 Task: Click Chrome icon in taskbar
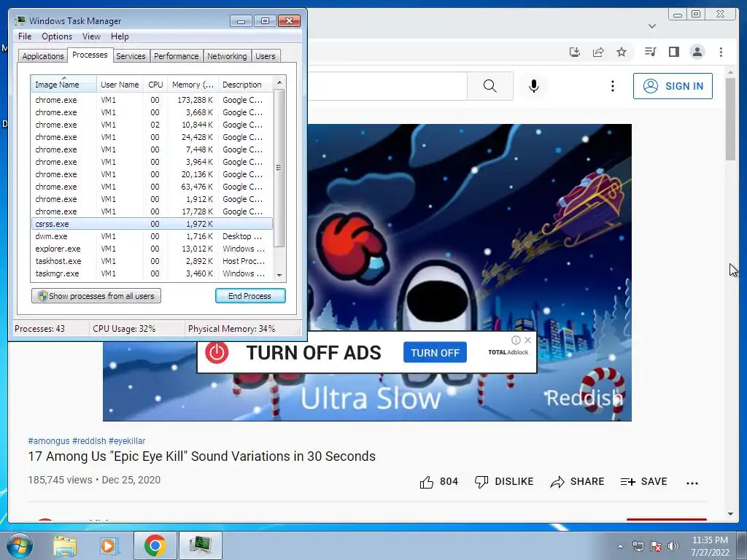click(x=155, y=545)
